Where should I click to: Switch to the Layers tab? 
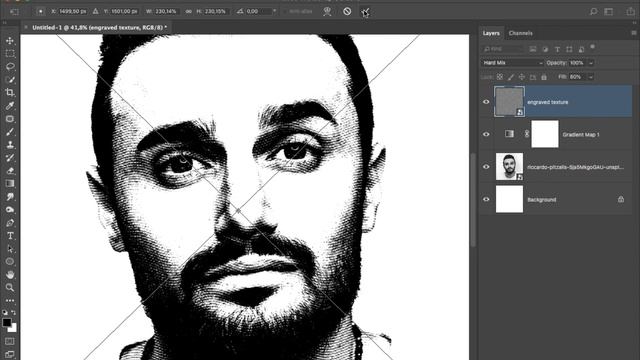pos(491,33)
